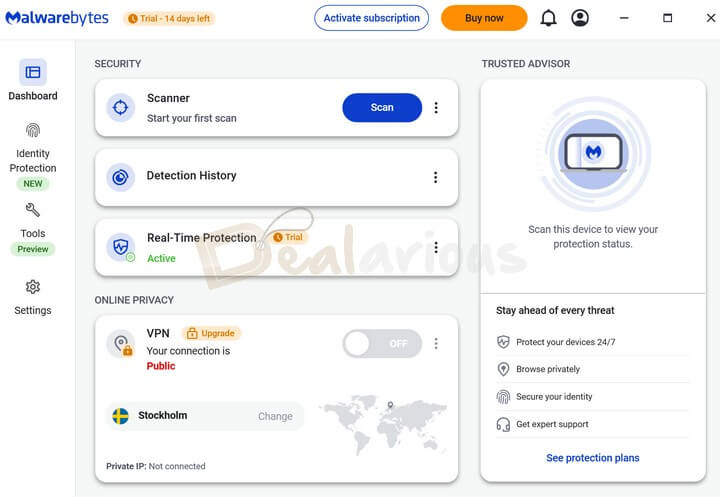Open Real-Time Protection three-dot menu
Screen dimensions: 720x497
(436, 248)
